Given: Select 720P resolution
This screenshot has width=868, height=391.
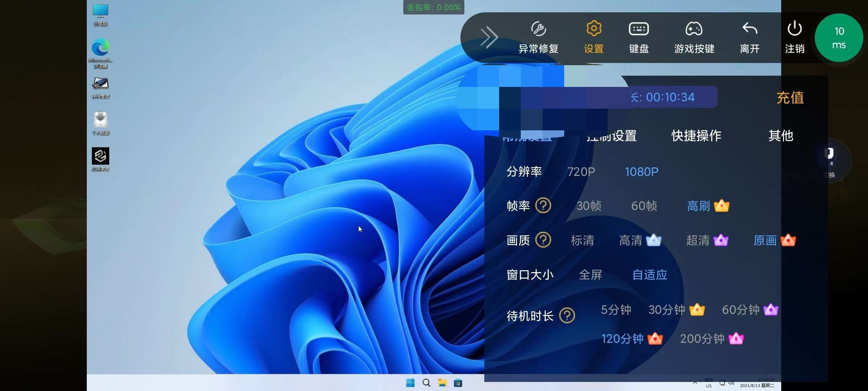Looking at the screenshot, I should pos(581,172).
